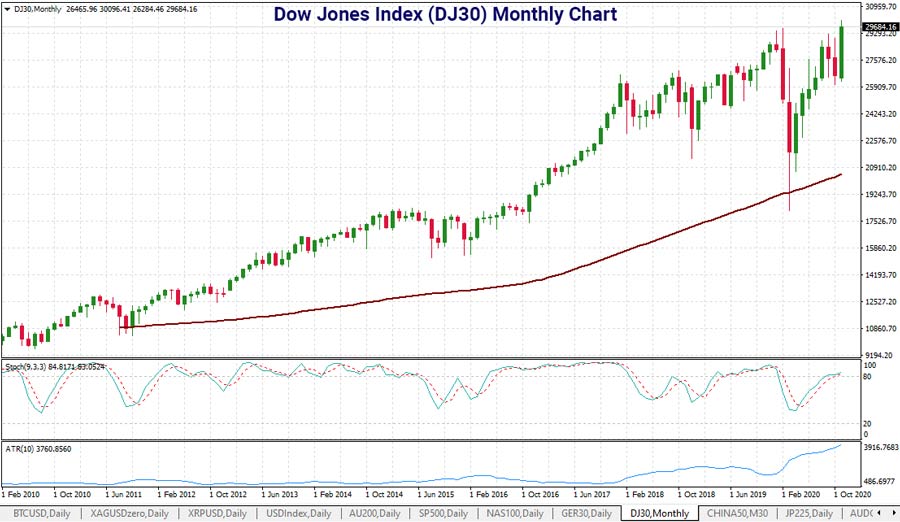900x522 pixels.
Task: Open the XAGUSDzero,Daily chart tab
Action: 130,513
